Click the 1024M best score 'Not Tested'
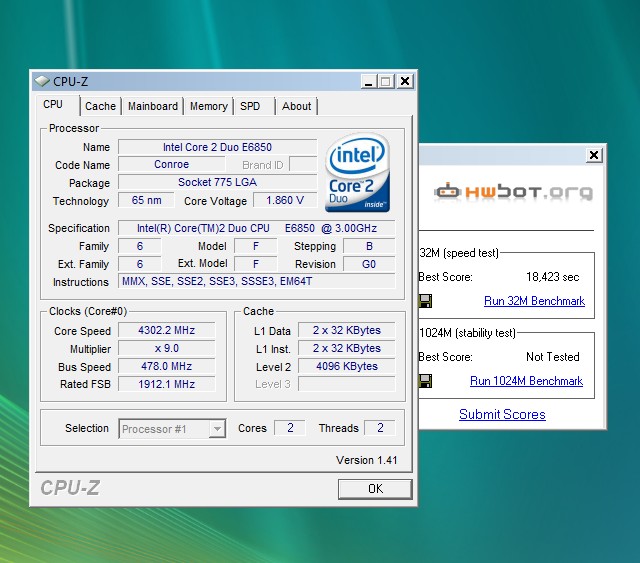The height and width of the screenshot is (563, 640). click(x=553, y=357)
